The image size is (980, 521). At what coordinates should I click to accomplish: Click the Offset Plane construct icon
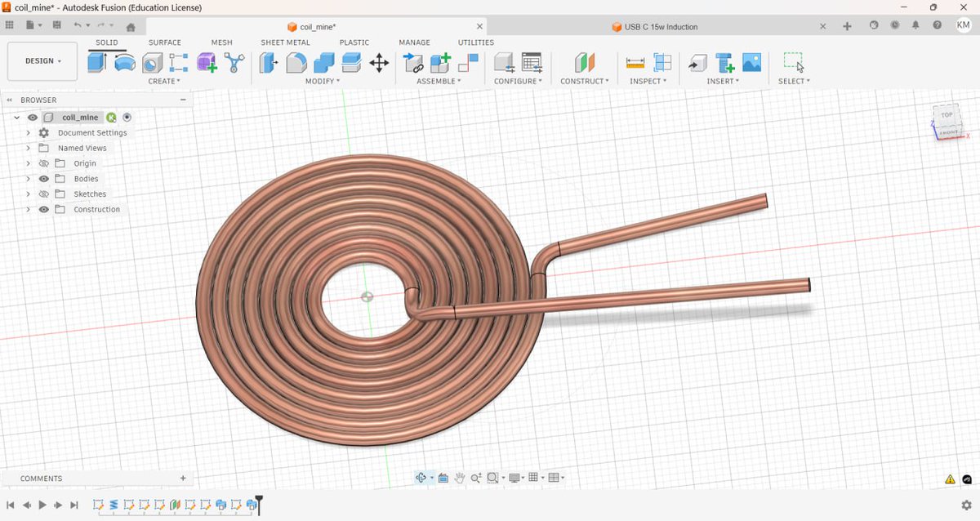tap(585, 62)
